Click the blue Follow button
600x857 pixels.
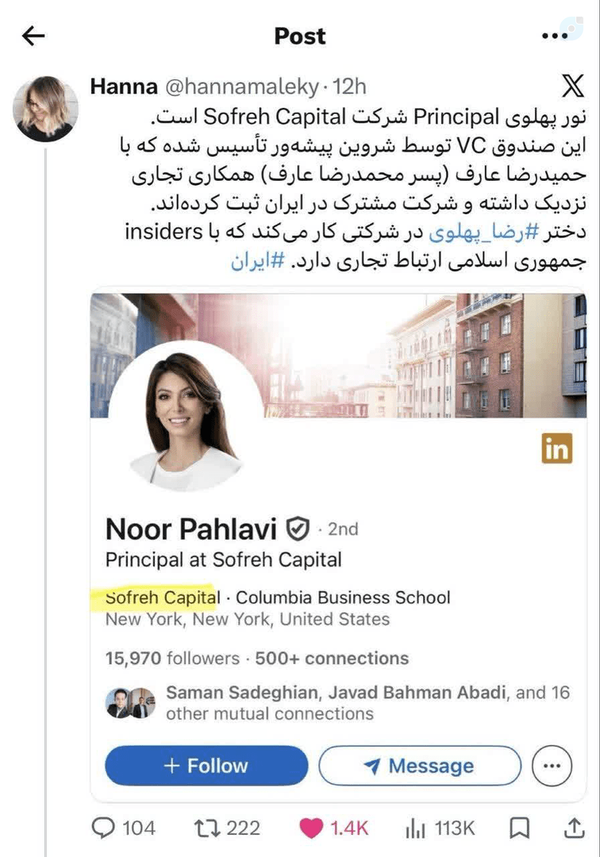point(206,766)
